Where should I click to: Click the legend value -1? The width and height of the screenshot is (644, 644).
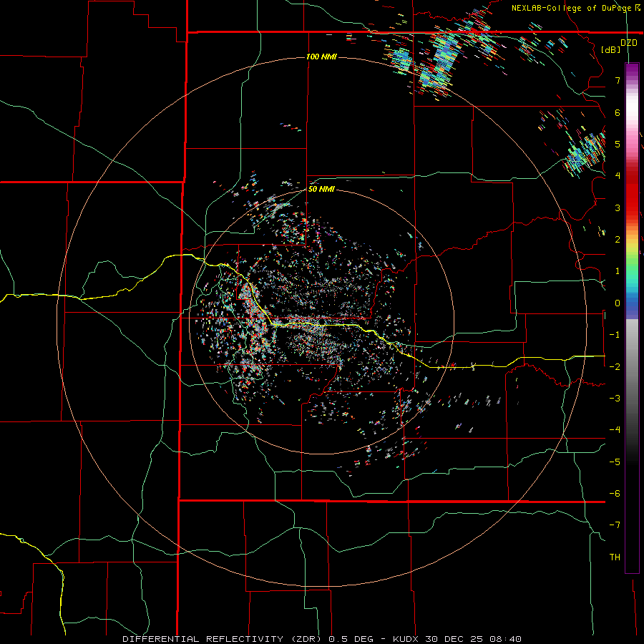(615, 335)
